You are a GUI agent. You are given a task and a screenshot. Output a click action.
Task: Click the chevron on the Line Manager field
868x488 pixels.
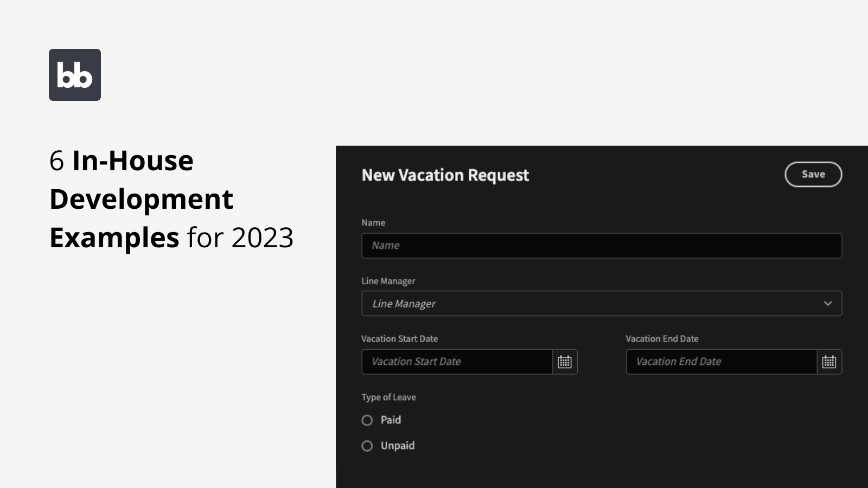(x=827, y=304)
